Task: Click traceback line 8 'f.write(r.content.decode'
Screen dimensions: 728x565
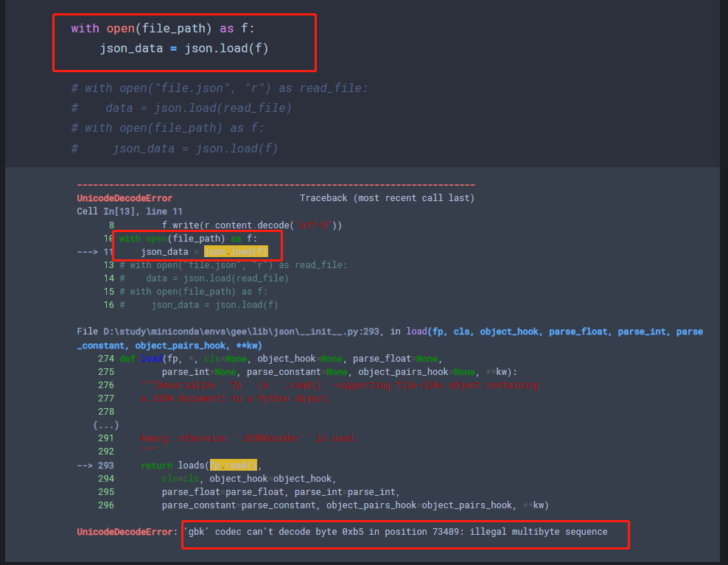Action: coord(252,225)
